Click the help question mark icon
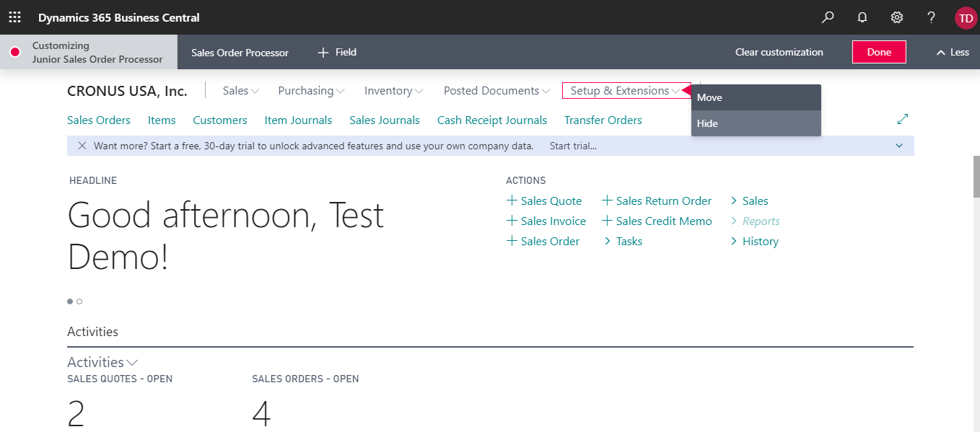This screenshot has width=980, height=432. [x=932, y=17]
